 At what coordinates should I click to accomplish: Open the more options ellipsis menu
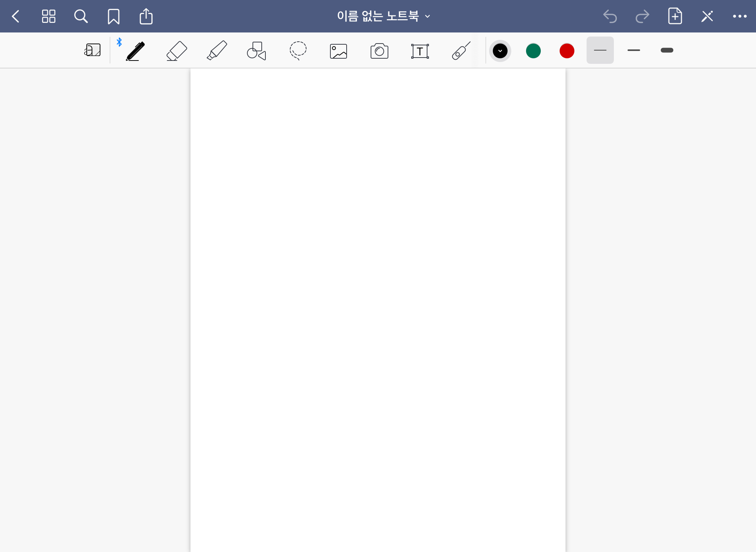739,16
